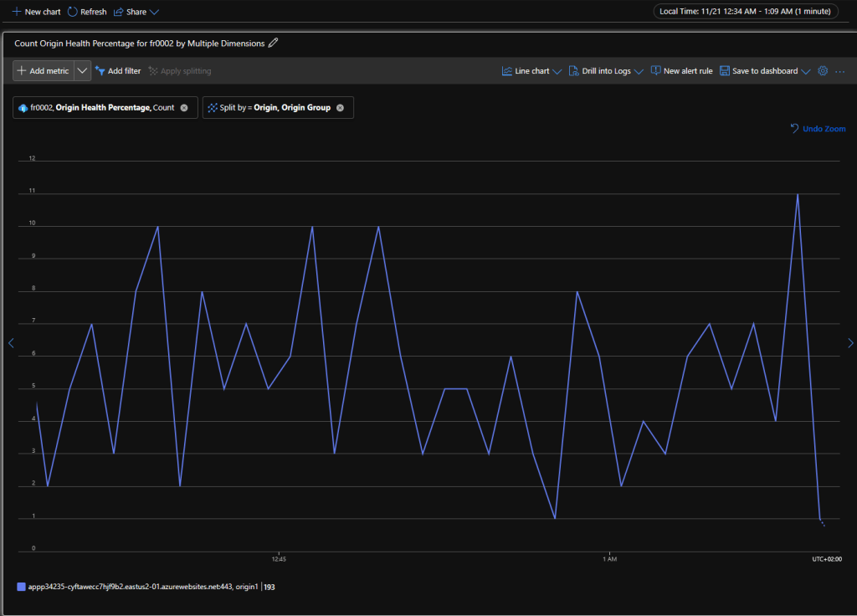This screenshot has width=857, height=616.
Task: Click Add filter button
Action: (x=118, y=71)
